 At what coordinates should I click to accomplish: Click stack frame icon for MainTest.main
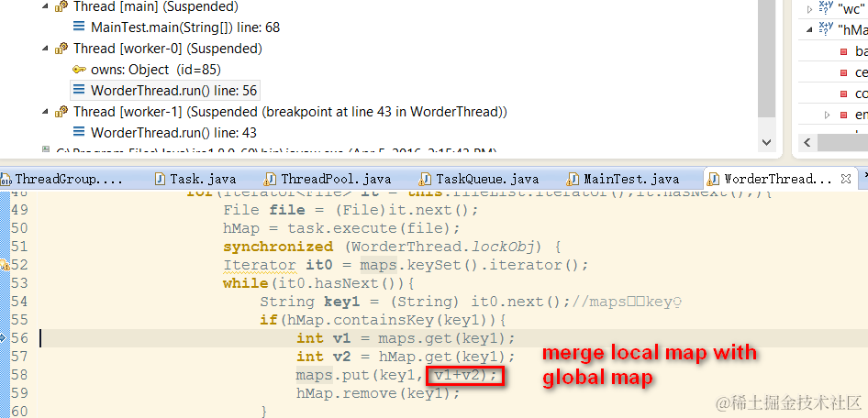pos(79,27)
